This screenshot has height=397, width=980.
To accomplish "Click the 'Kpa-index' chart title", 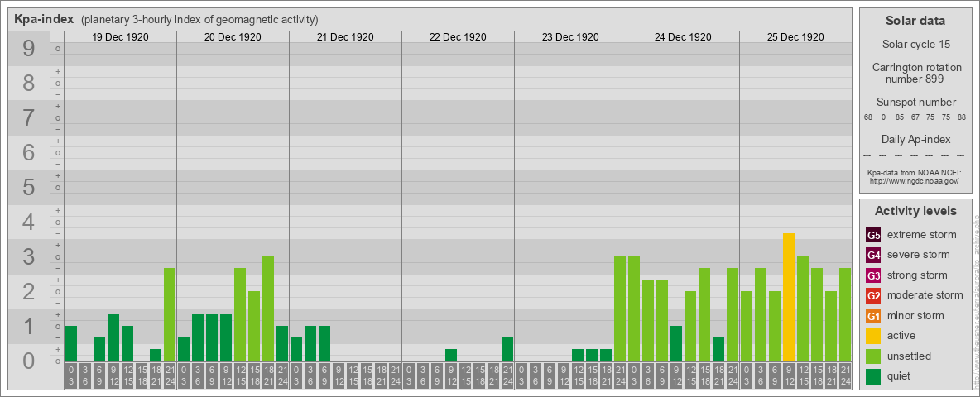I will [44, 19].
